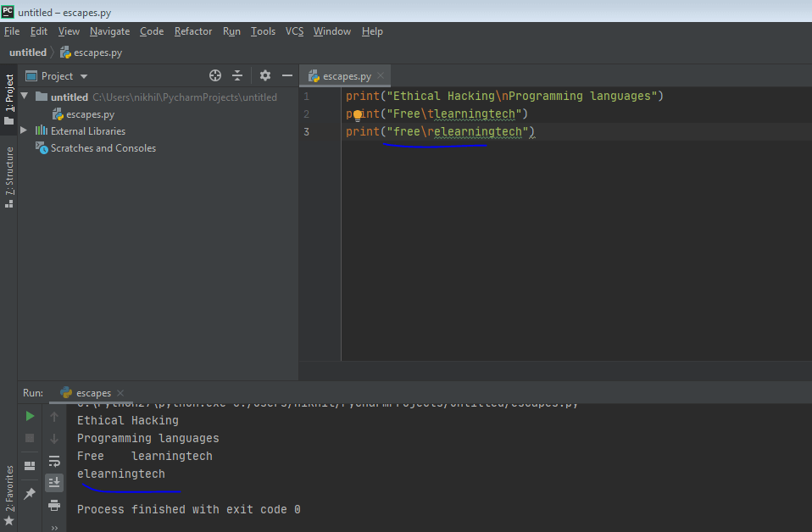Image resolution: width=812 pixels, height=532 pixels.
Task: Open the File menu
Action: pos(12,31)
